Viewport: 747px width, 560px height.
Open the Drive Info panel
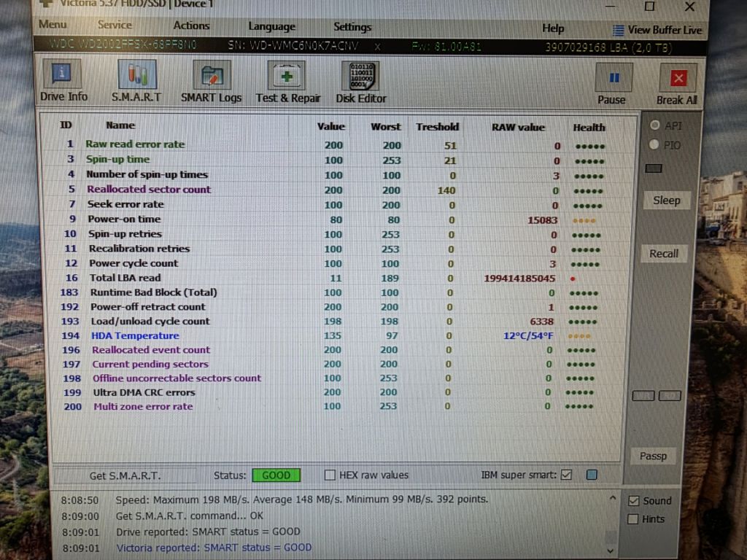point(63,80)
